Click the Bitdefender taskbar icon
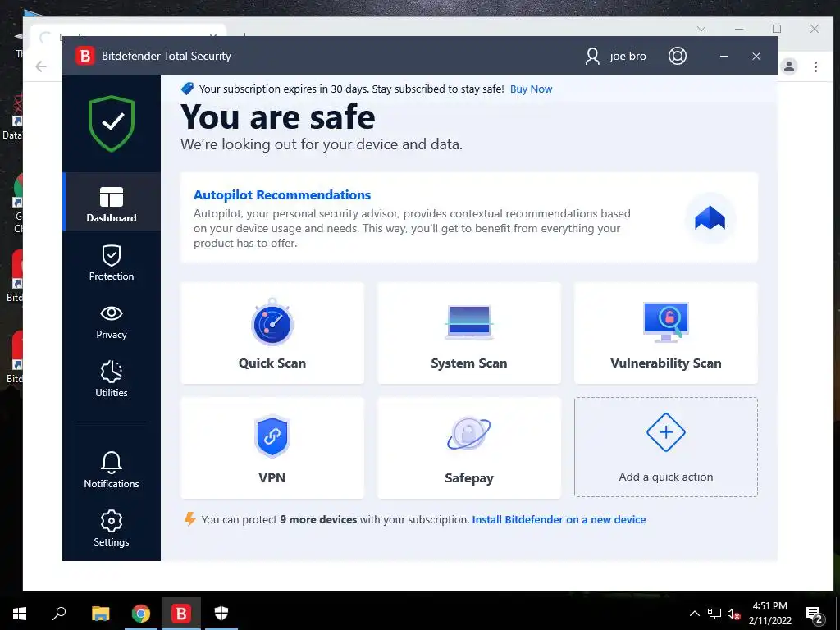 click(x=181, y=614)
